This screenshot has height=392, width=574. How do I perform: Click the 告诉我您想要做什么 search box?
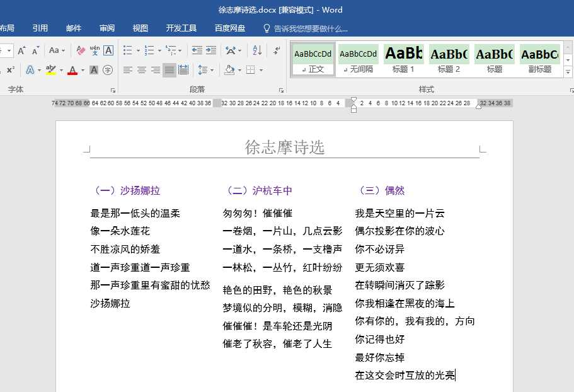tap(306, 28)
